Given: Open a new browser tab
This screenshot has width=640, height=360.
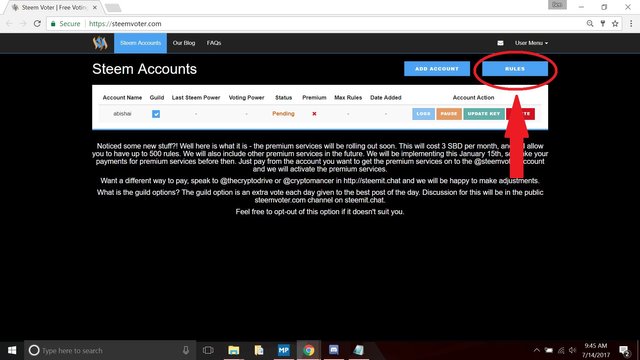Looking at the screenshot, I should point(113,7).
